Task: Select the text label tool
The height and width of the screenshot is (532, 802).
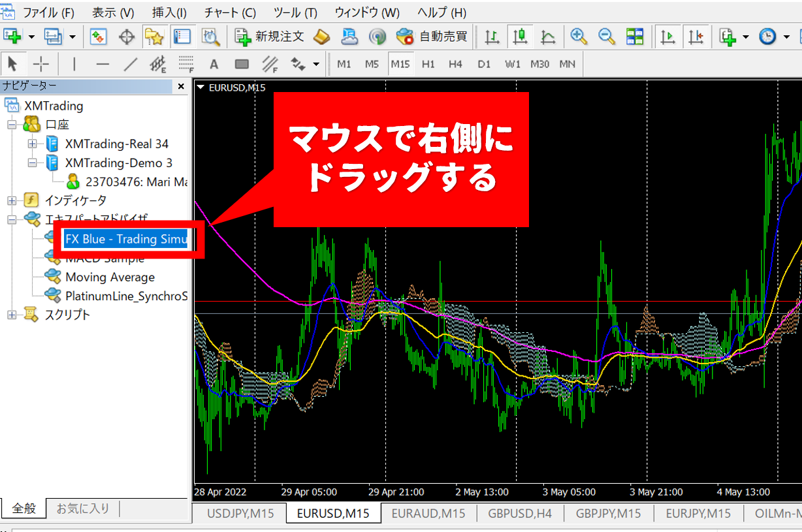Action: (x=242, y=64)
